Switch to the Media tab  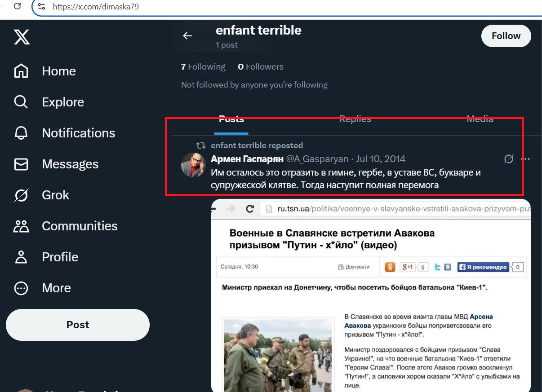480,119
